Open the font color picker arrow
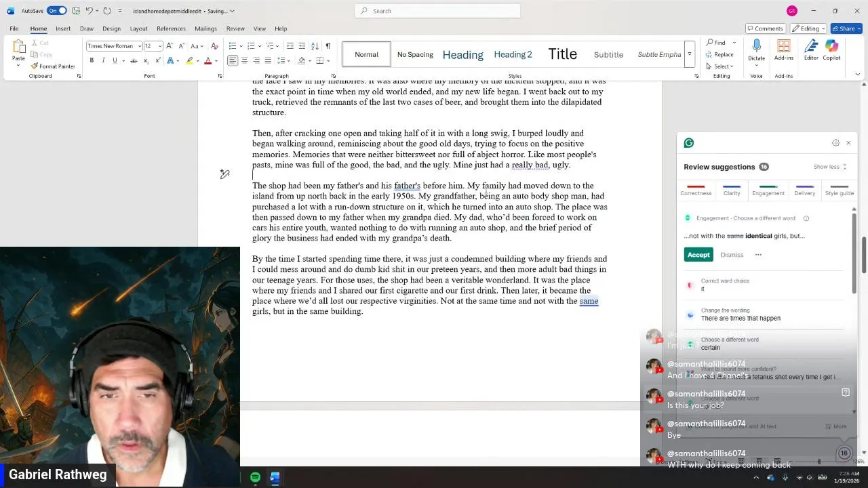The image size is (868, 488). coord(216,60)
